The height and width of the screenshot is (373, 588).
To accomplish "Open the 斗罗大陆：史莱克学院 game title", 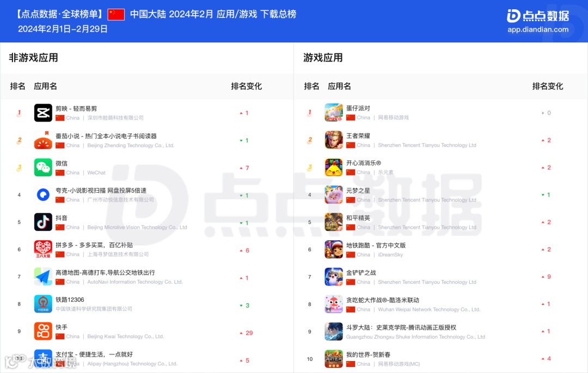I will coord(401,327).
